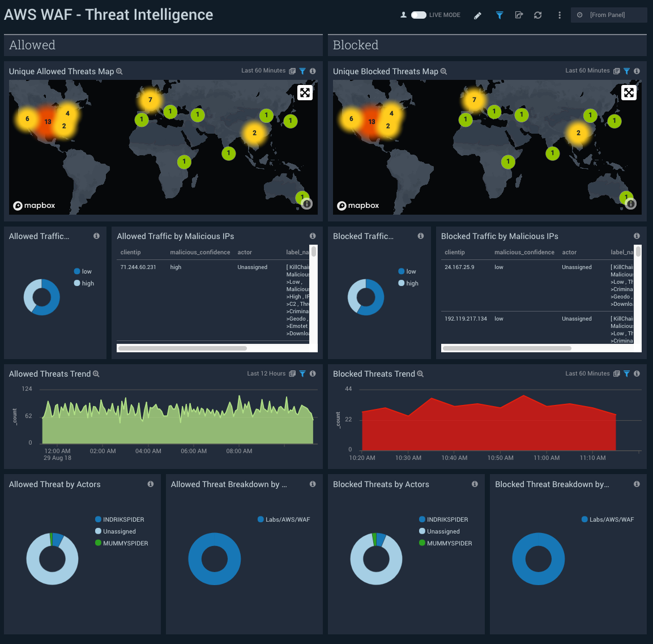Click the 13 cluster on Allowed Threats Map
This screenshot has width=653, height=644.
click(x=48, y=122)
